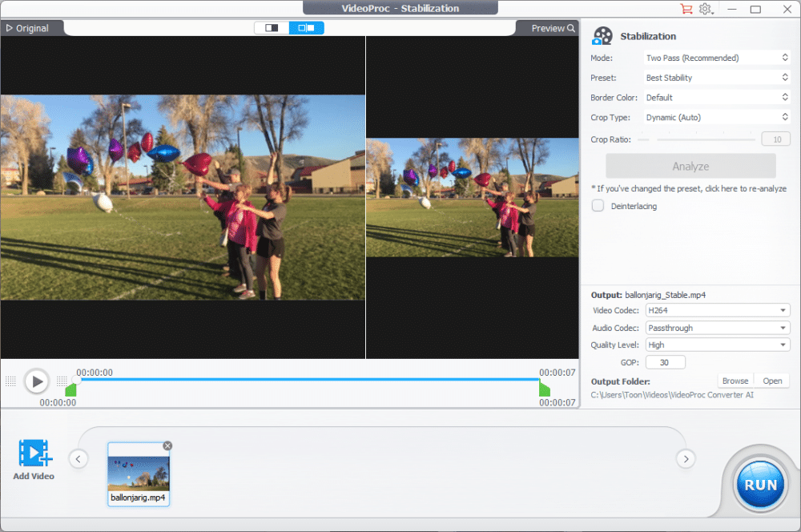The height and width of the screenshot is (532, 801).
Task: Click the re-analyze hint text
Action: point(689,188)
